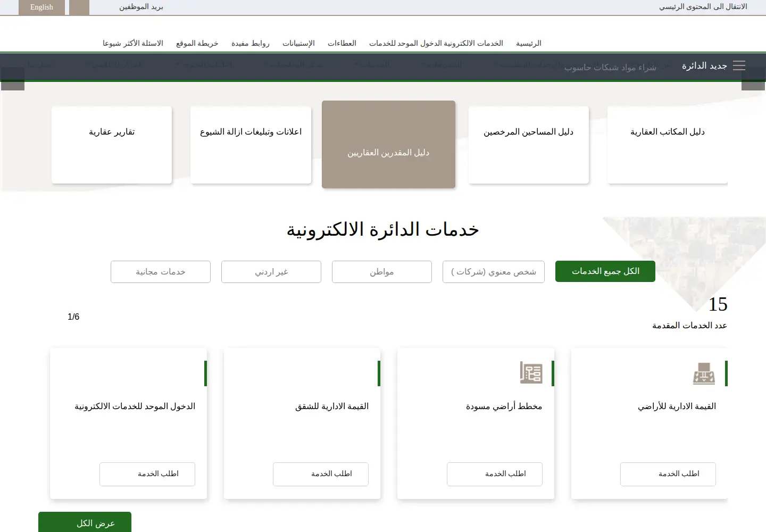Select الكل جميع الخدمات filter tab
Screen dimensions: 766x532
(x=605, y=271)
